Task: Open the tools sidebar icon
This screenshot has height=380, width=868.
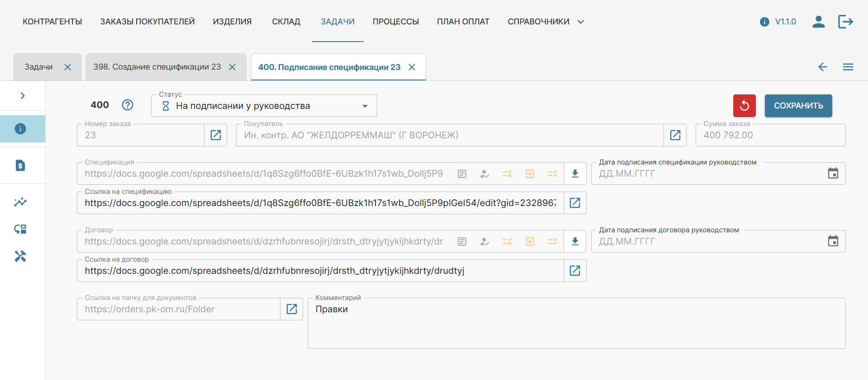Action: click(20, 256)
